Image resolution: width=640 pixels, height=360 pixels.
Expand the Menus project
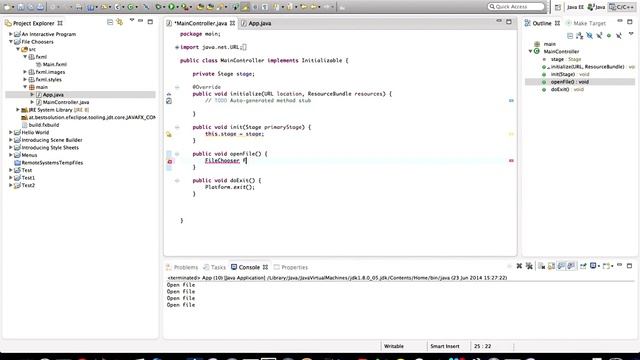11,155
